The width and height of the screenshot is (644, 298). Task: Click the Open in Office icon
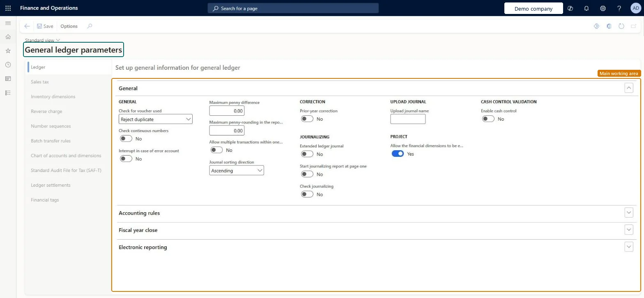coord(609,26)
